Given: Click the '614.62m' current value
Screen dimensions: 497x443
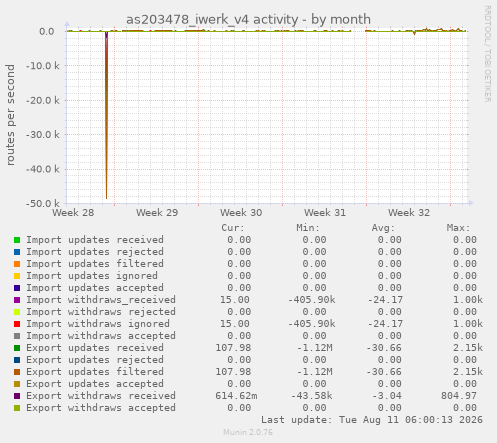Looking at the screenshot, I should coord(236,396).
